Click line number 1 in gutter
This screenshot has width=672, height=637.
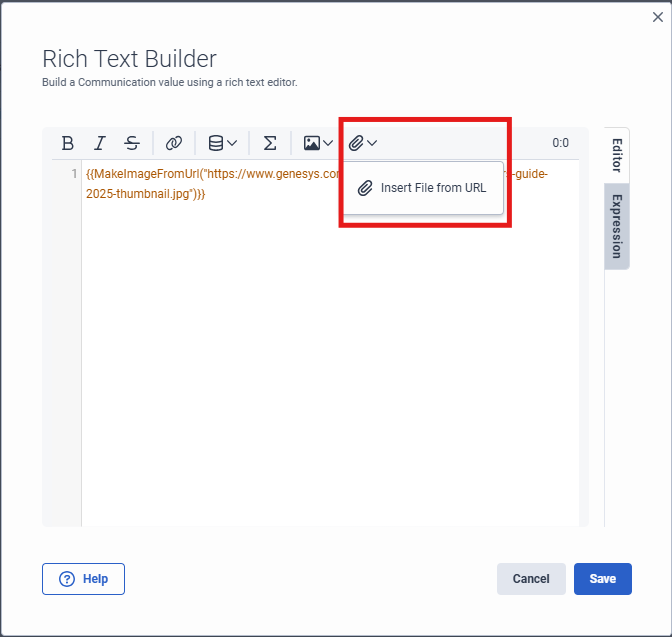(73, 174)
